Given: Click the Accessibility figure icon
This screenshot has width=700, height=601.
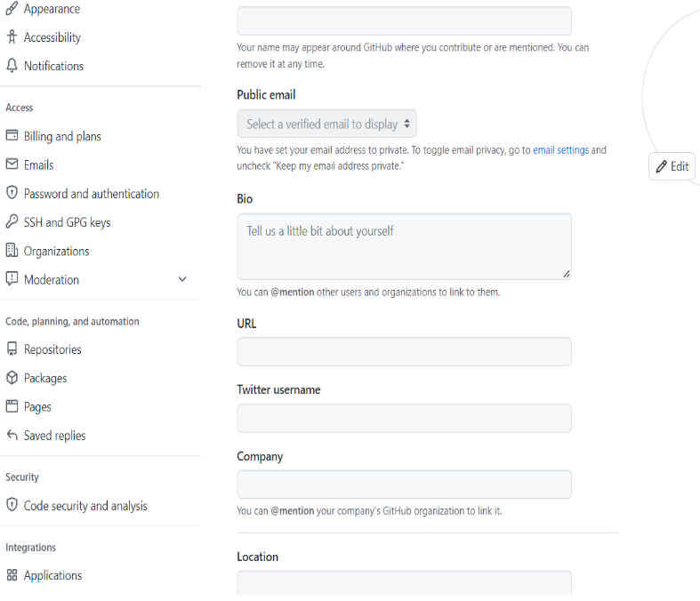Looking at the screenshot, I should point(12,37).
